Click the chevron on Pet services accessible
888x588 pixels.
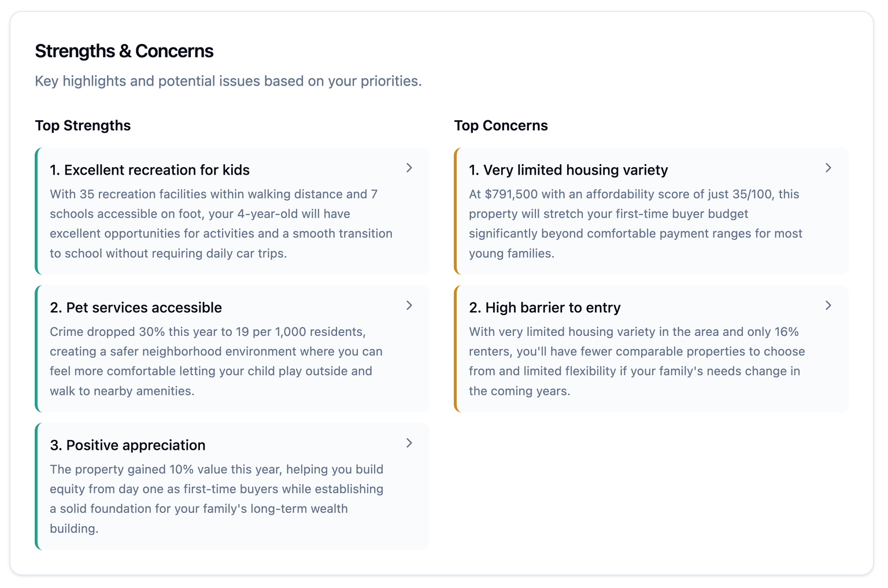coord(409,305)
